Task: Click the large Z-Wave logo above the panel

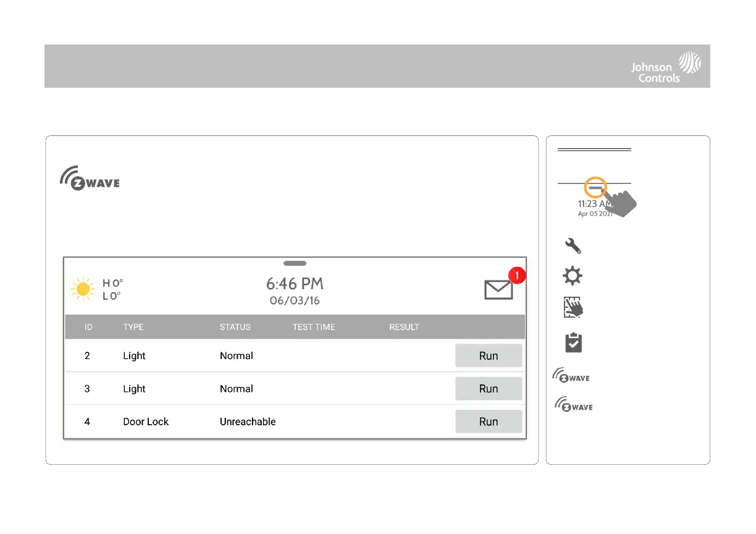Action: 90,178
